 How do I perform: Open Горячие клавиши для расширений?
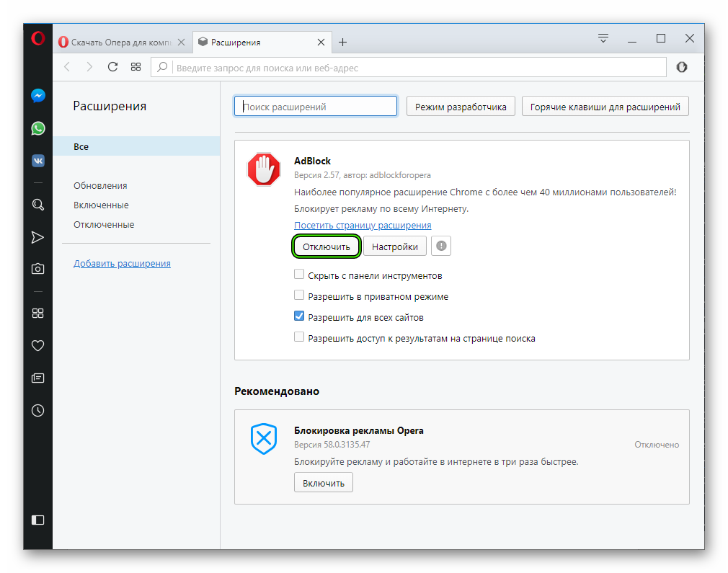(605, 107)
